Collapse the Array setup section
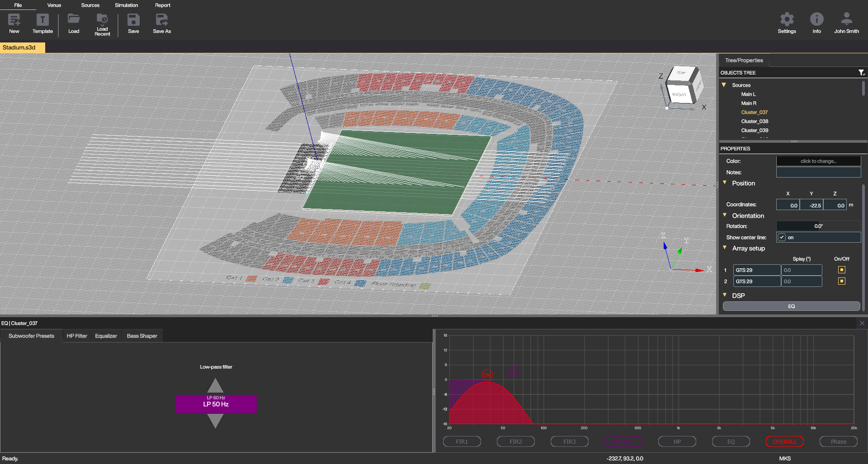Screen dimensions: 868x464 tap(725, 248)
